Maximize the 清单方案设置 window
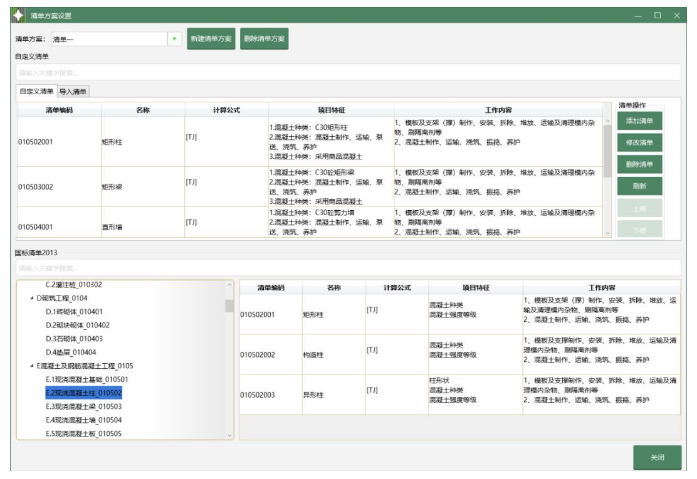Image resolution: width=697 pixels, height=479 pixels. tap(657, 16)
